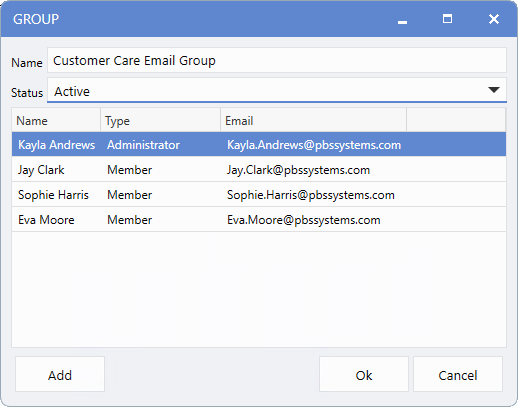
Task: Click Eva Moore's Member type cell
Action: (x=129, y=220)
